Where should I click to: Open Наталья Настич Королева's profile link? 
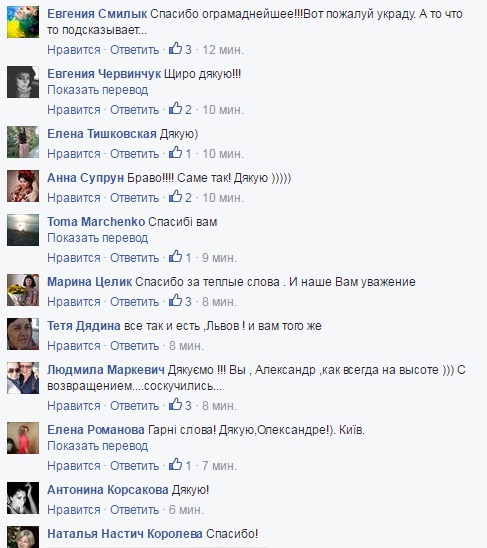(125, 534)
